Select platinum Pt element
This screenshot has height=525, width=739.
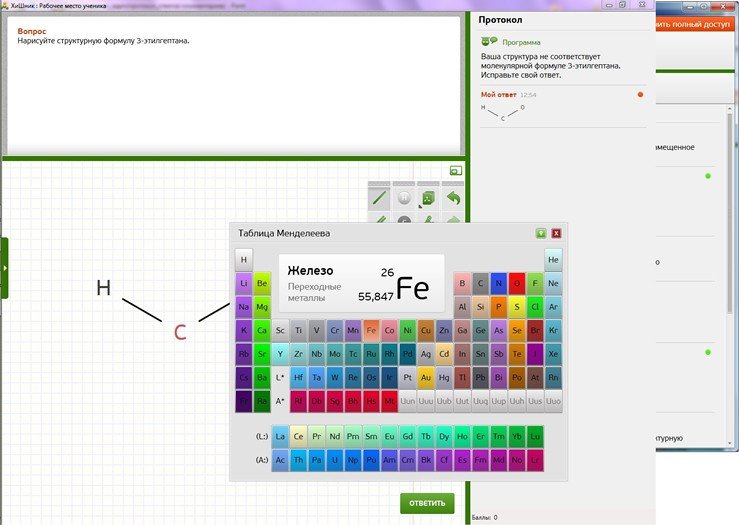[408, 377]
